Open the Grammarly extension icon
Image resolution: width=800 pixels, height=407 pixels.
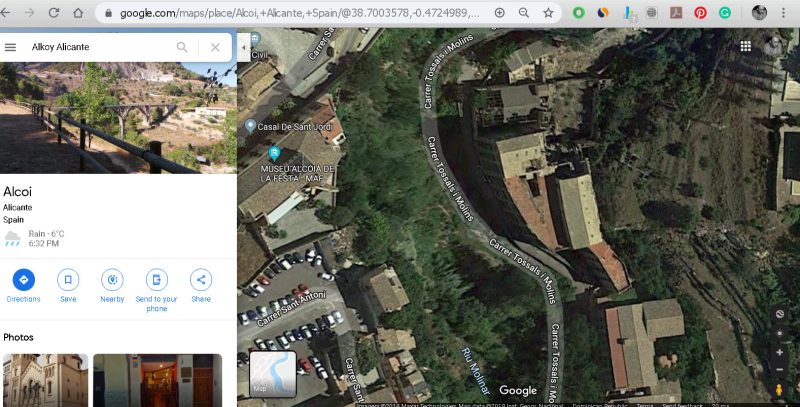pyautogui.click(x=724, y=13)
